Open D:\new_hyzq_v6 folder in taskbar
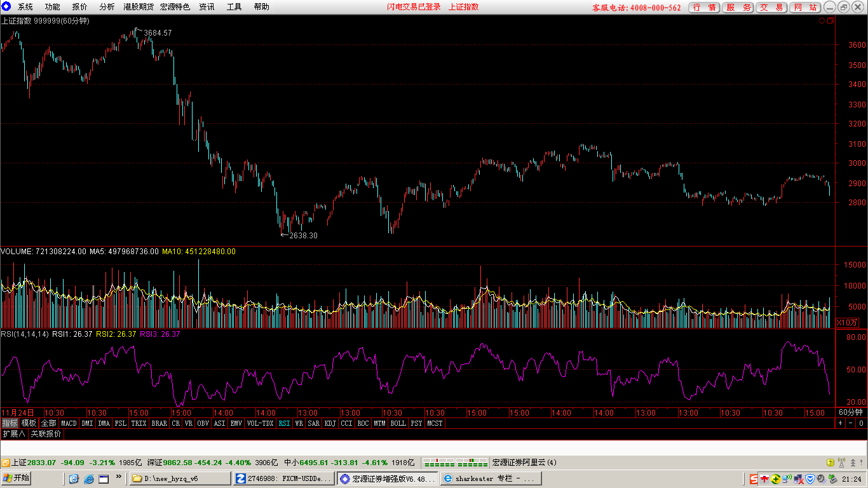Viewport: 868px width, 488px height. (x=180, y=478)
